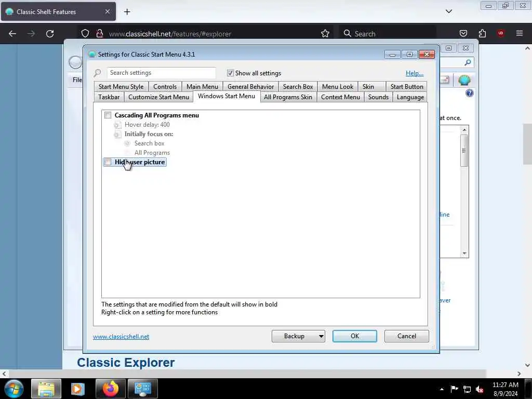The height and width of the screenshot is (399, 532).
Task: Reload the page with the refresh icon
Action: point(50,34)
